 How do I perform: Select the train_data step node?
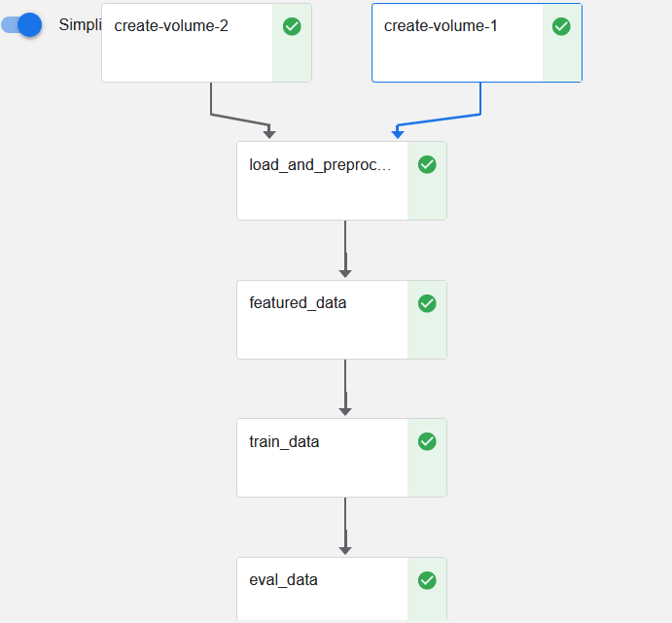(x=322, y=470)
